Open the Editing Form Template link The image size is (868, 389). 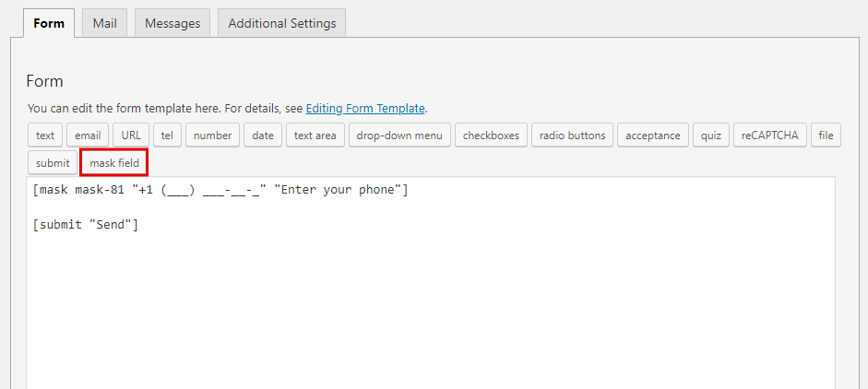pyautogui.click(x=365, y=108)
